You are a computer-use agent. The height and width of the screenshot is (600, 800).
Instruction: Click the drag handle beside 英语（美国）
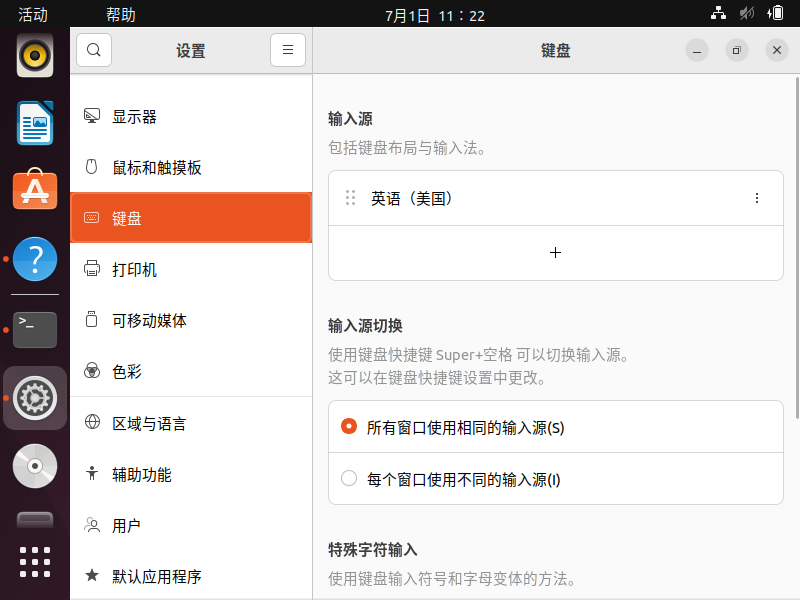tap(350, 199)
